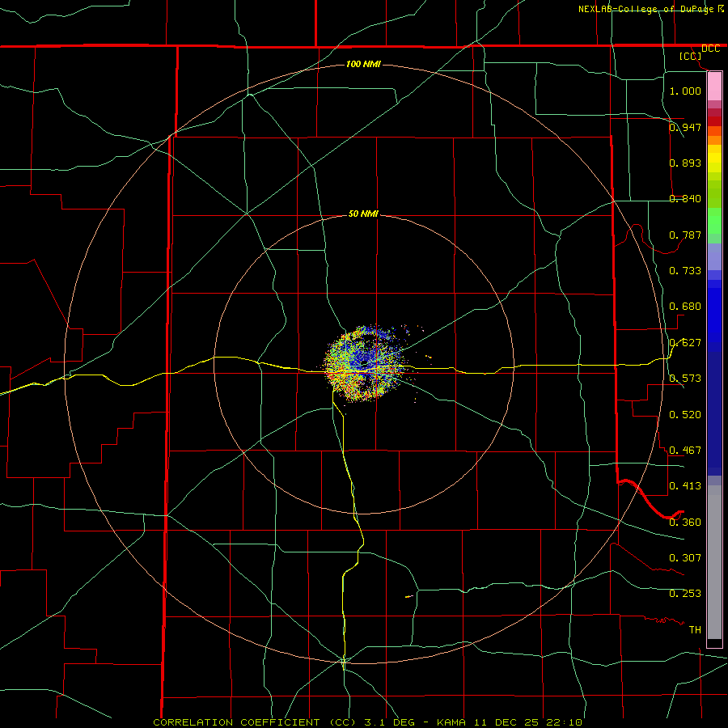Select the 0.413 legend value
Viewport: 728px width, 728px height.
tap(685, 486)
